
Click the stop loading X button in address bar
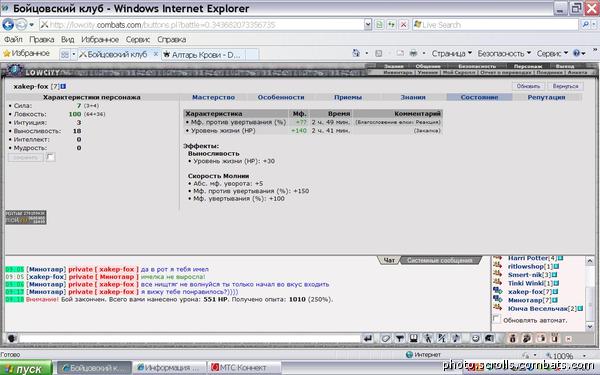pos(403,25)
